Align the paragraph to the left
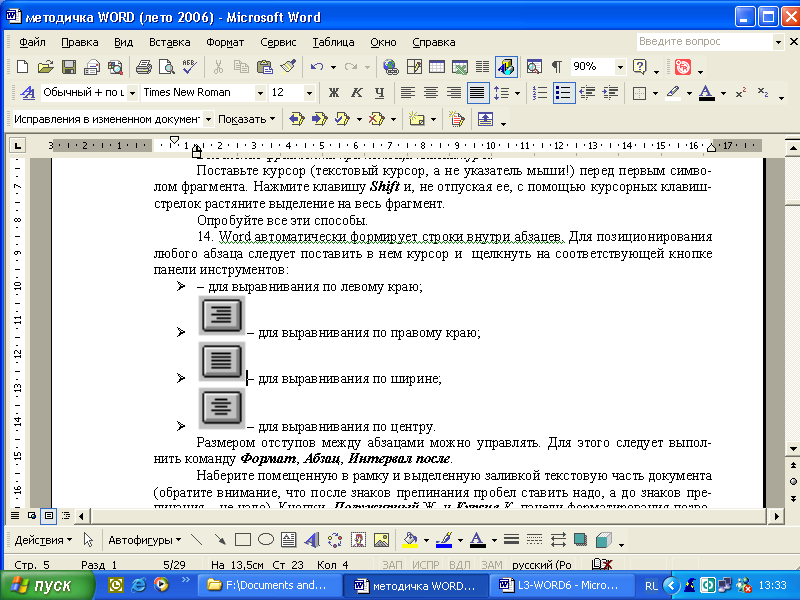Image resolution: width=800 pixels, height=600 pixels. (407, 93)
